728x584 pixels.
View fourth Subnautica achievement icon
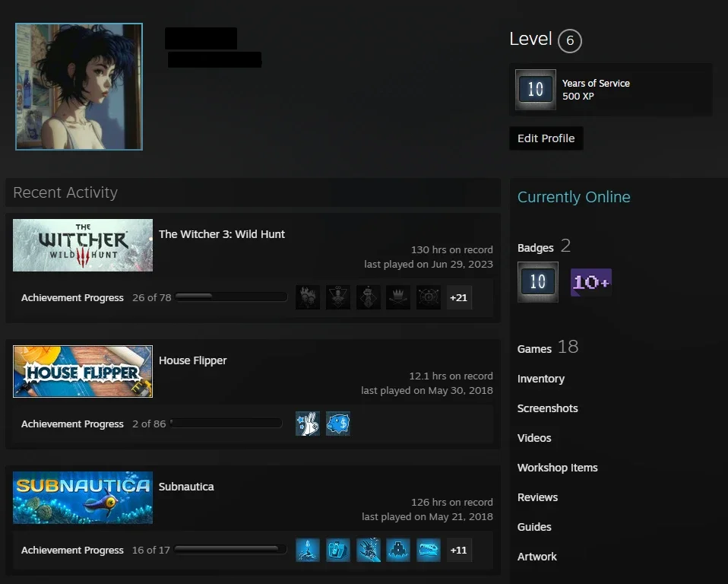(x=398, y=550)
